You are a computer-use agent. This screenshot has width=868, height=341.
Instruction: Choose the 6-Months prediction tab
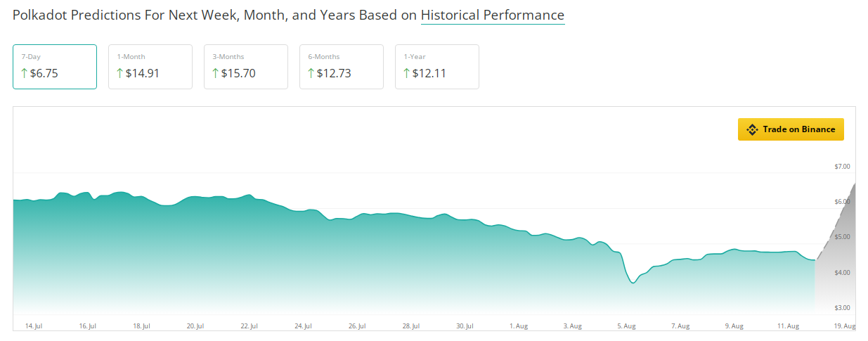342,67
